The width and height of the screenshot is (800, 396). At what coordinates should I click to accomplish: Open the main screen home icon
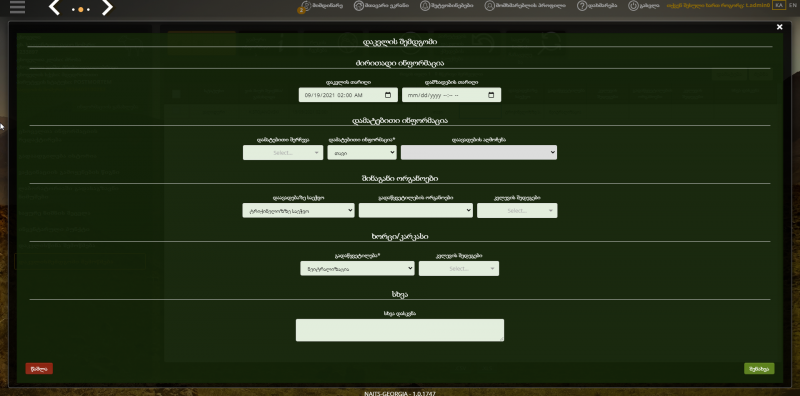[x=359, y=6]
